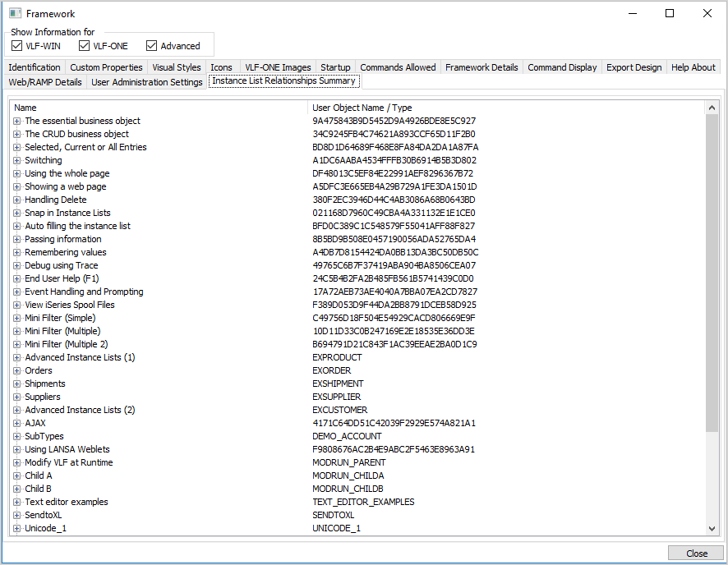Uncheck the VLF-ONE checkbox
The width and height of the screenshot is (728, 565).
84,45
